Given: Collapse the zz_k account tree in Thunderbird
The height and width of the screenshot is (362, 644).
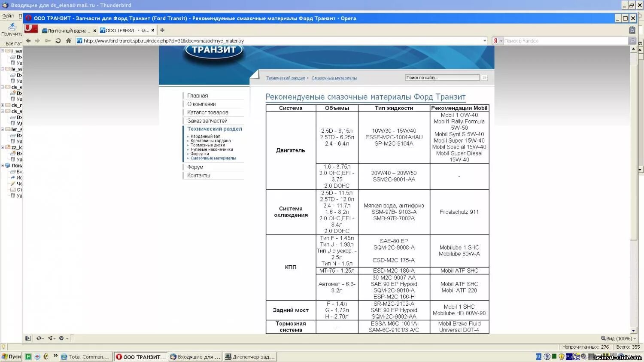Looking at the screenshot, I should coord(3,147).
